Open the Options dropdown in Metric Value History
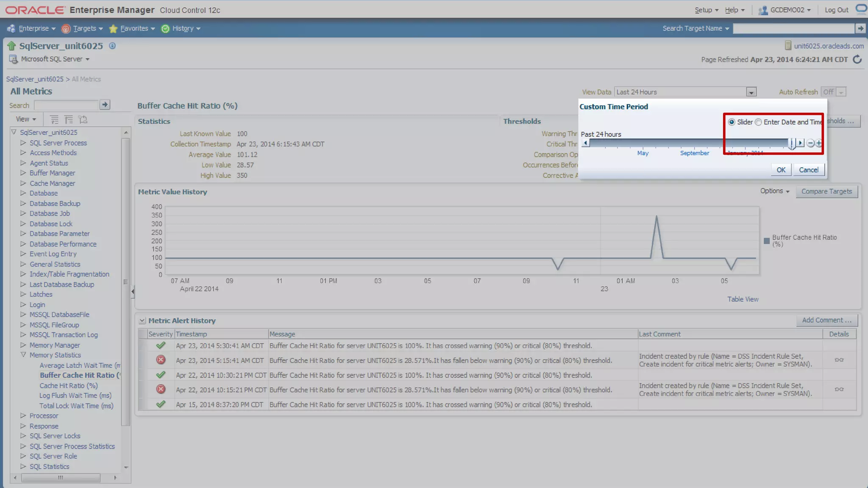Screen dimensions: 868x488 click(x=775, y=191)
